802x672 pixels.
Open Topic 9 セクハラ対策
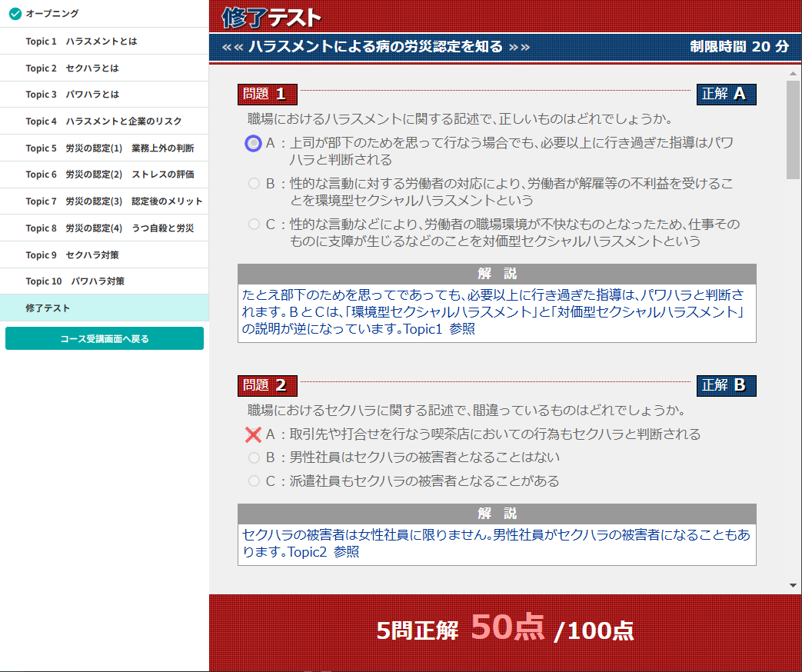105,254
